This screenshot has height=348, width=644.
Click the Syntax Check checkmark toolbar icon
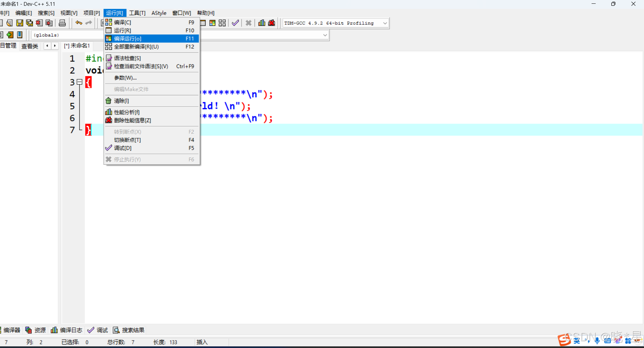[235, 23]
